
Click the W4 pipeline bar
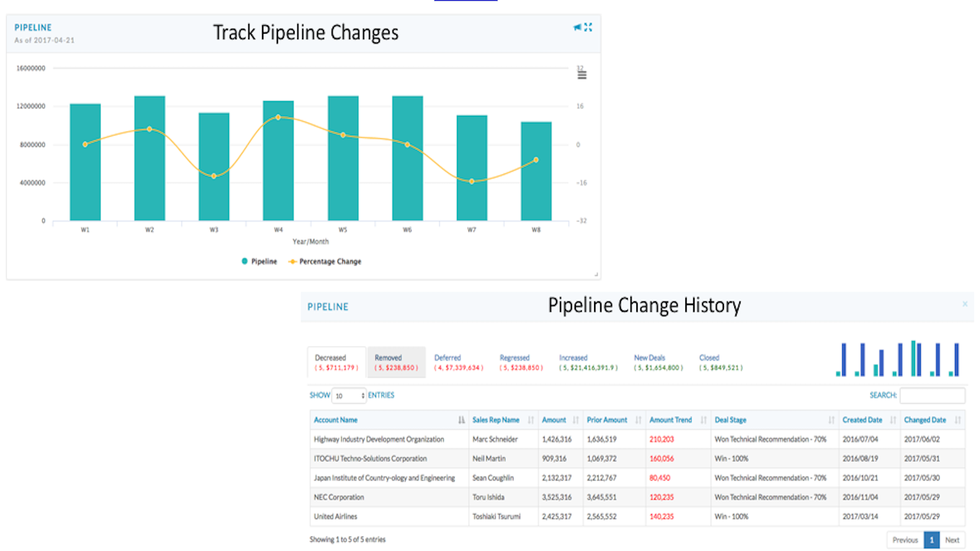click(278, 160)
